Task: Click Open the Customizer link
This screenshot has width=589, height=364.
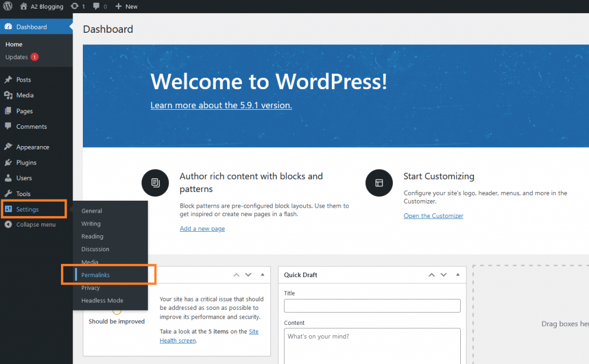Action: [434, 216]
